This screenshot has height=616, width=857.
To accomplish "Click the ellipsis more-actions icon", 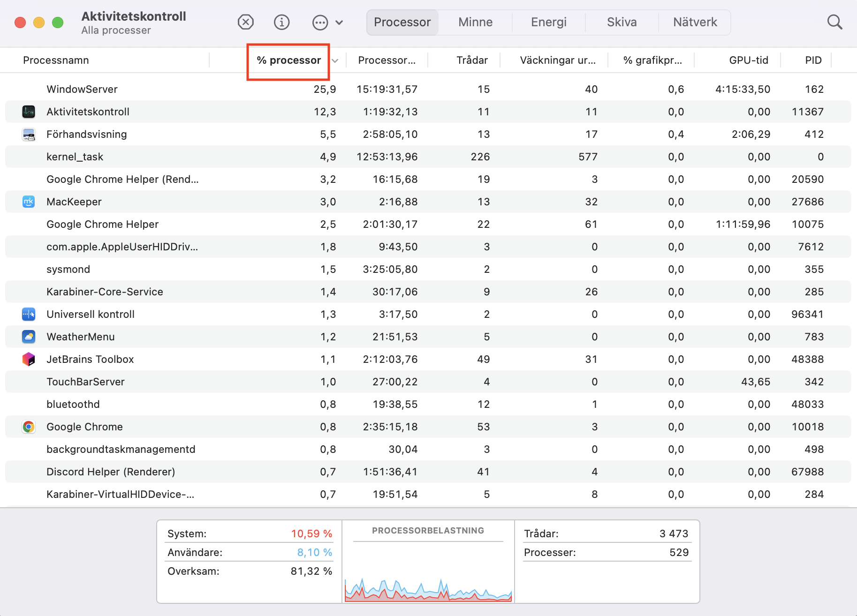I will pos(320,22).
